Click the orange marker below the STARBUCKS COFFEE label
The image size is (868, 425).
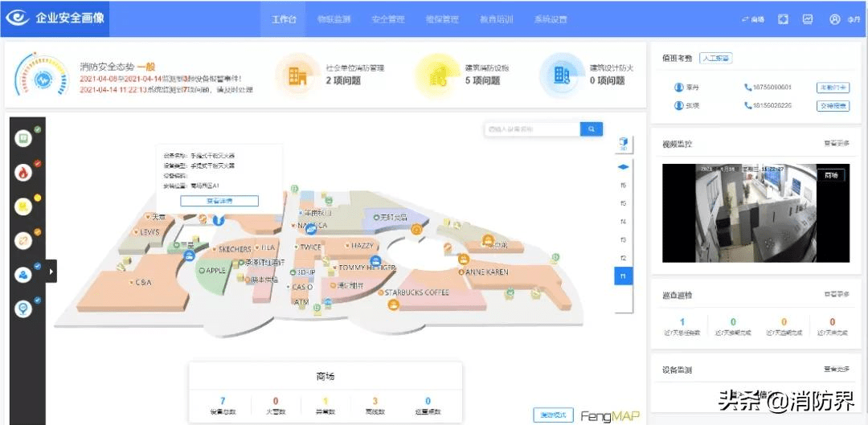tap(393, 304)
